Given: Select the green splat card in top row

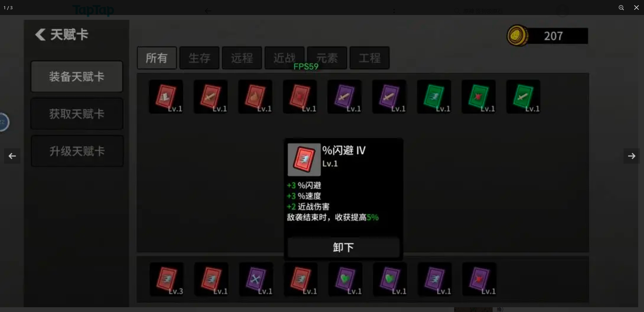Looking at the screenshot, I should (479, 97).
